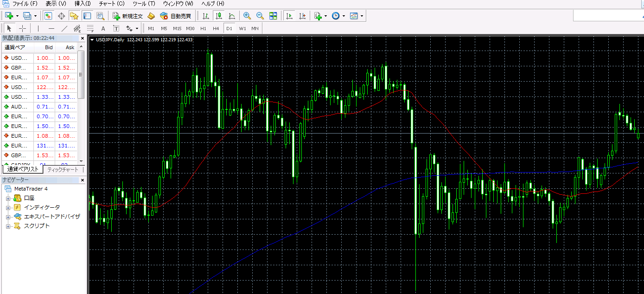Open the Templates dropdown arrow

pos(362,16)
